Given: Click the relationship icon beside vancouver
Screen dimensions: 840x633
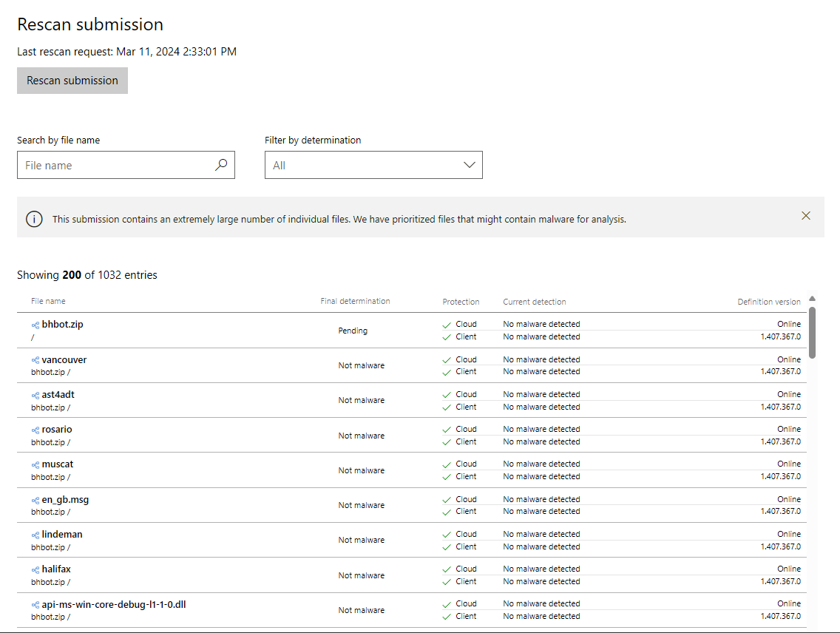Looking at the screenshot, I should (x=35, y=359).
